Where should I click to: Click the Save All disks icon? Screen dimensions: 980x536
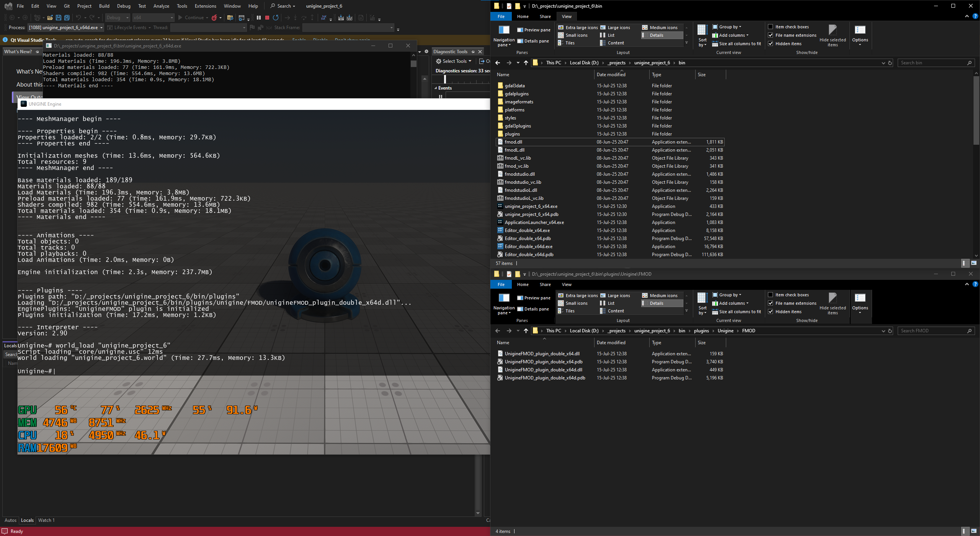pyautogui.click(x=67, y=18)
